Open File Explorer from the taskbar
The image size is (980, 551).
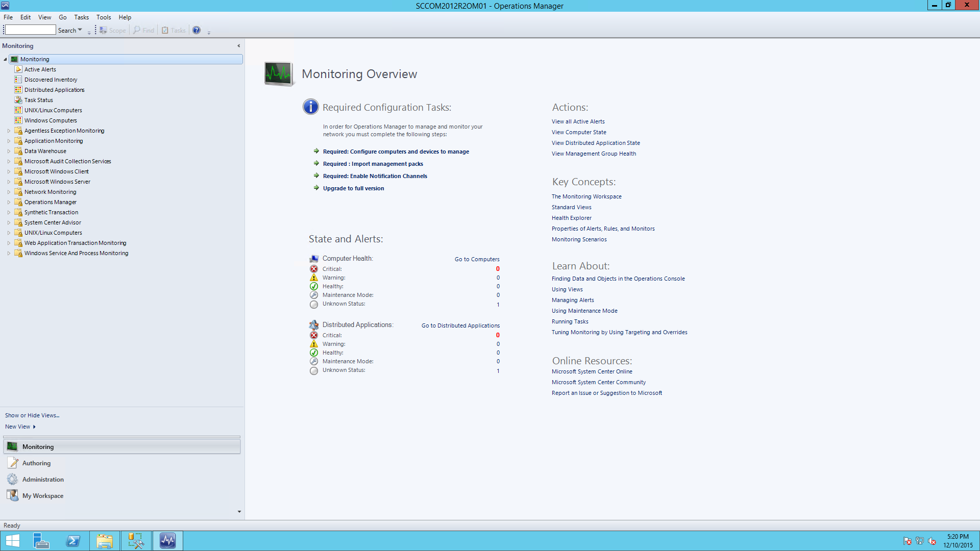pos(105,540)
